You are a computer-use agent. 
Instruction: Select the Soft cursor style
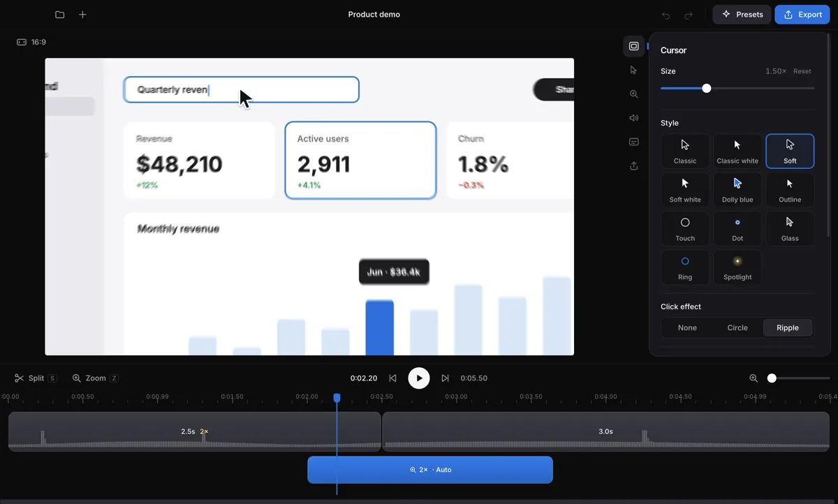[790, 151]
